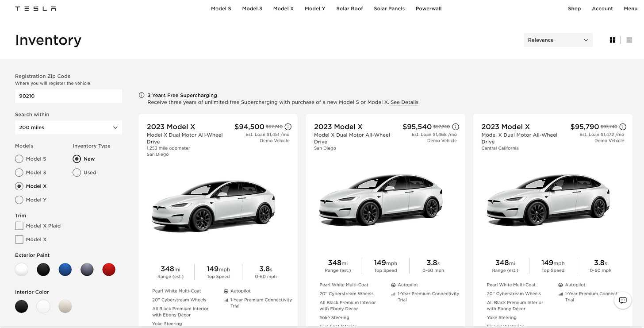The image size is (644, 328).
Task: Filter by black exterior paint
Action: coord(43,269)
